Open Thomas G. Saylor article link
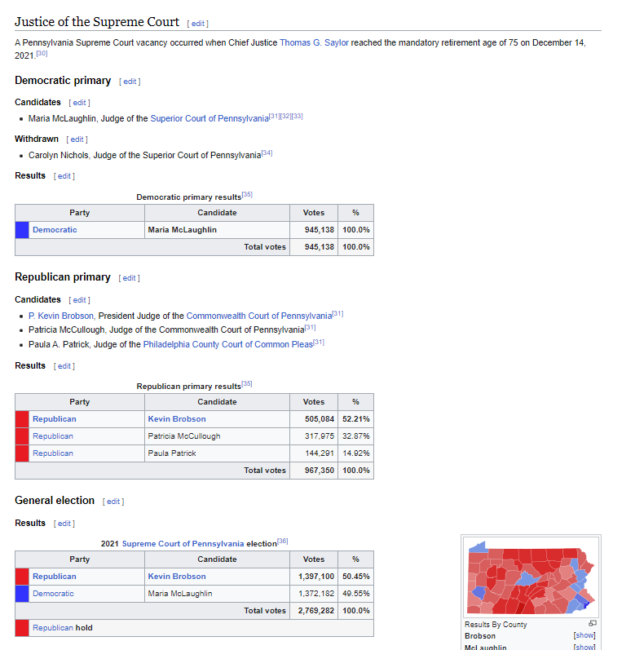This screenshot has width=644, height=650. (x=314, y=42)
